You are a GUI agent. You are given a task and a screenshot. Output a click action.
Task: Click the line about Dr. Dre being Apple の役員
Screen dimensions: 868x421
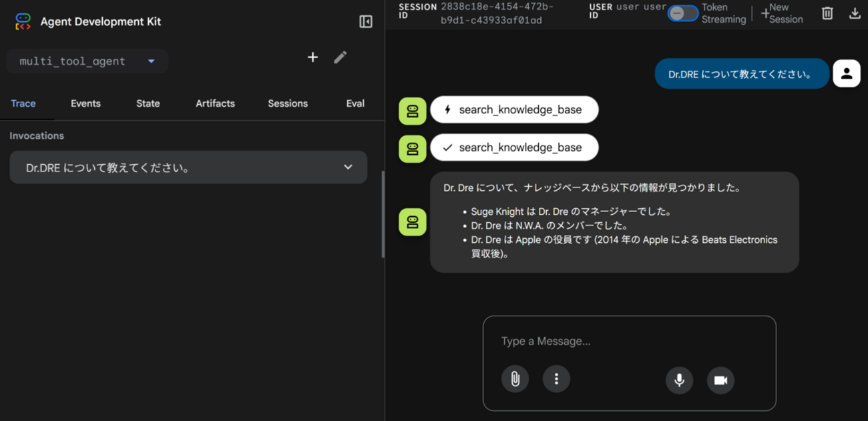tap(624, 246)
